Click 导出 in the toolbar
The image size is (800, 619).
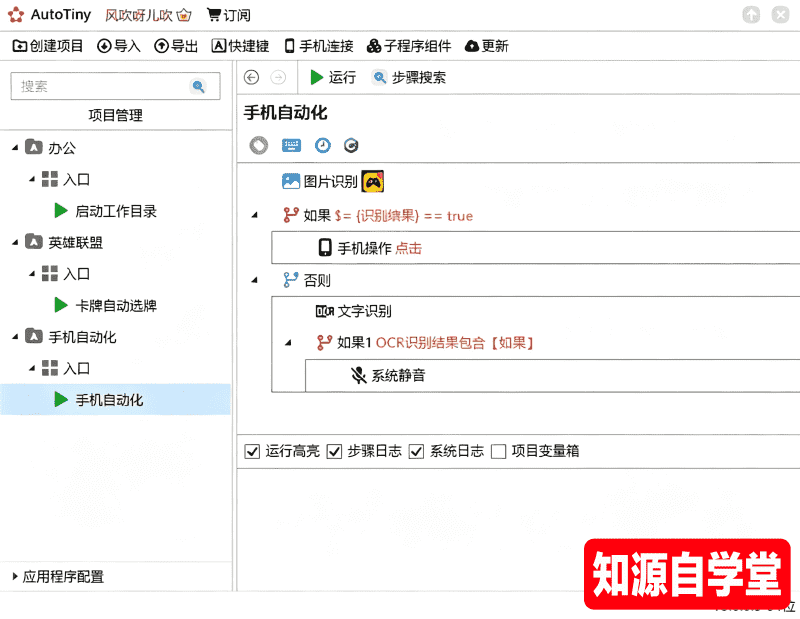176,46
